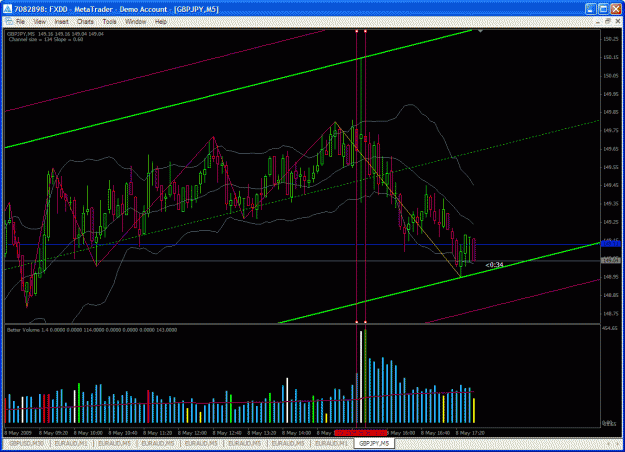
Task: Open the Help menu
Action: (161, 22)
